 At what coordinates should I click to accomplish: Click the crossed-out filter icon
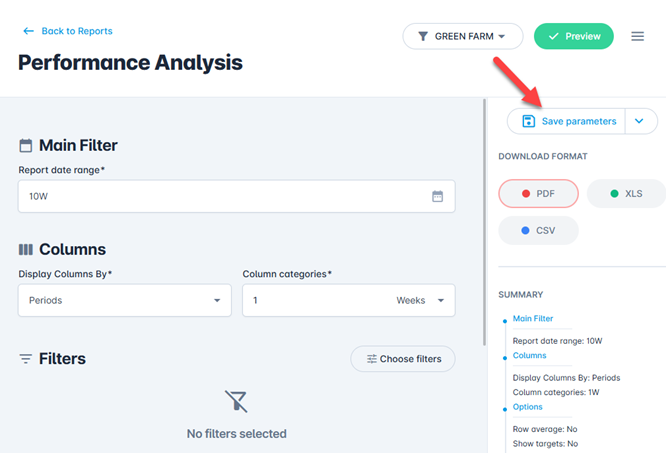pyautogui.click(x=236, y=402)
